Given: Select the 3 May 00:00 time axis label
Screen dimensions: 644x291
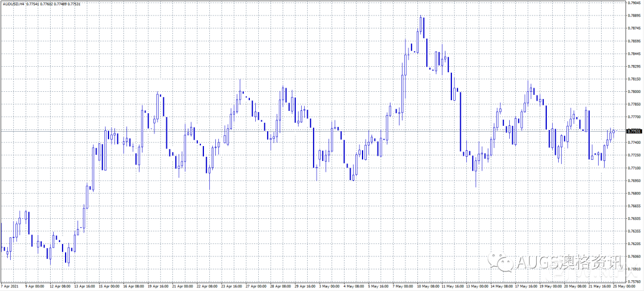Looking at the screenshot, I should pos(330,286).
